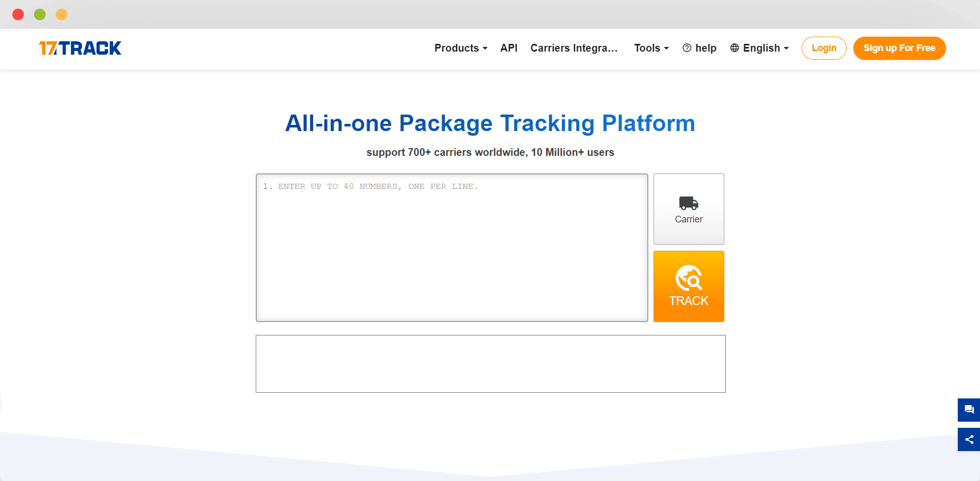This screenshot has width=980, height=481.
Task: Click the green window dot
Action: tap(40, 14)
